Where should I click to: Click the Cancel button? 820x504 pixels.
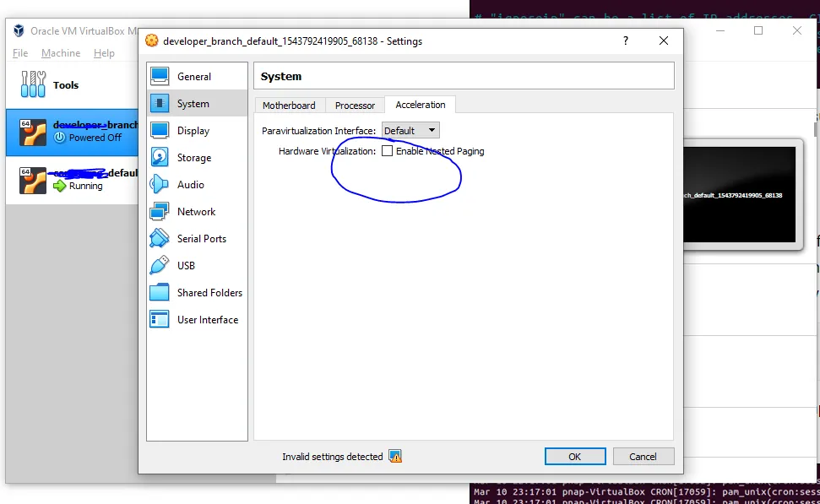[x=644, y=457]
